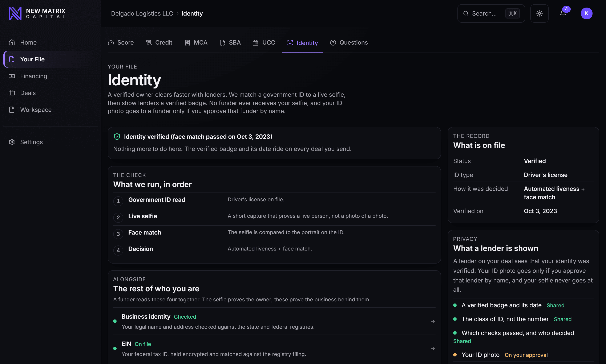Viewport: 606px width, 364px height.
Task: Click the UCC bank icon tab
Action: [x=256, y=43]
